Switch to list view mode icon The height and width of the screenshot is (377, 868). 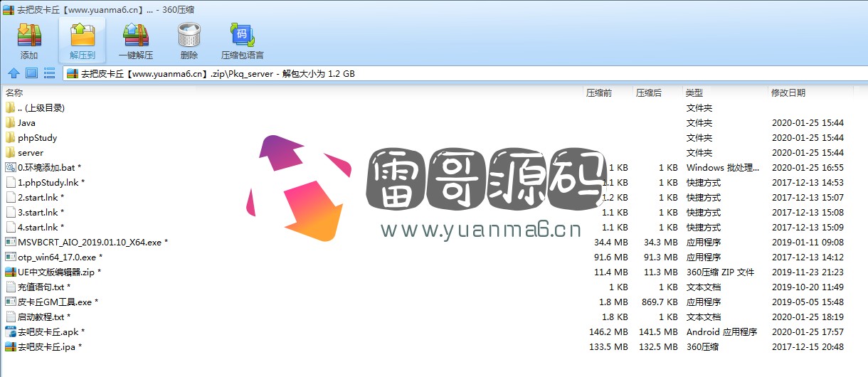click(x=50, y=73)
